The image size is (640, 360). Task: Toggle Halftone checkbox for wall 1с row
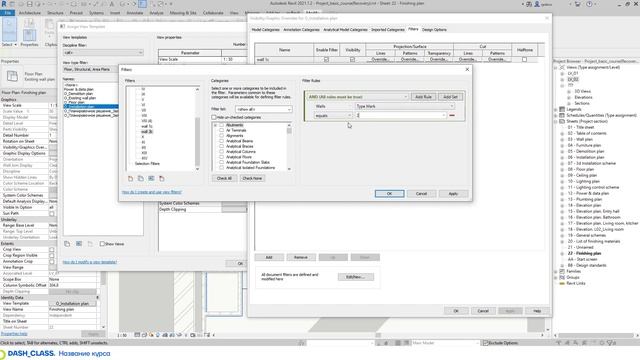524,60
